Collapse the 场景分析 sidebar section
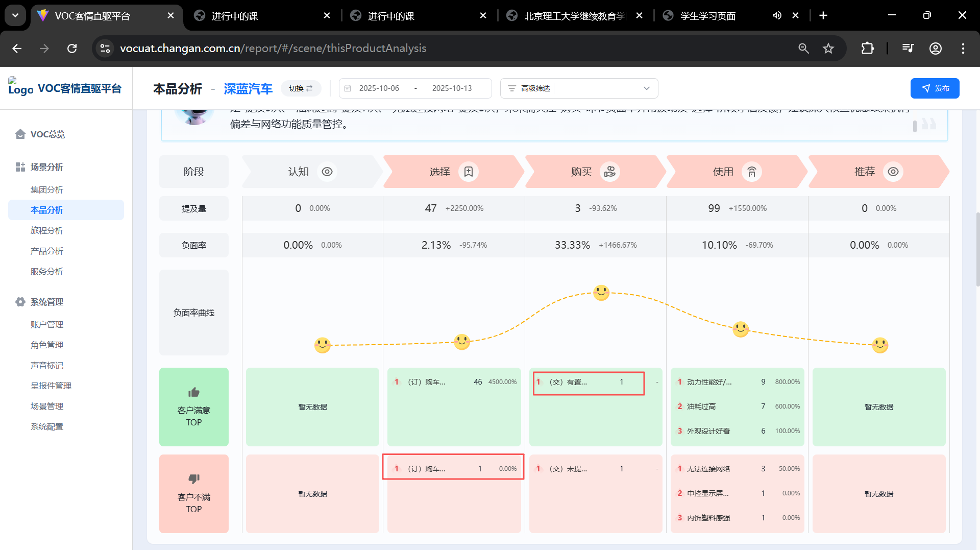 (46, 167)
